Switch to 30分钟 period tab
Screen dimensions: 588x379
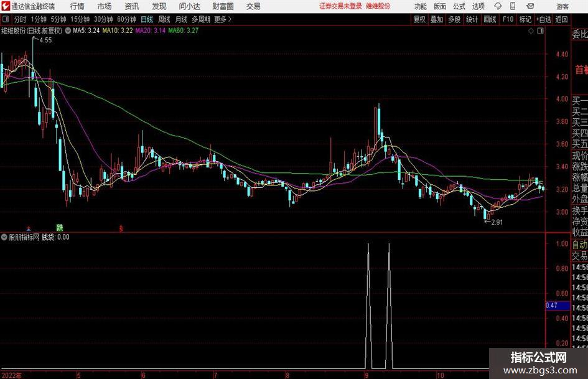(x=103, y=19)
